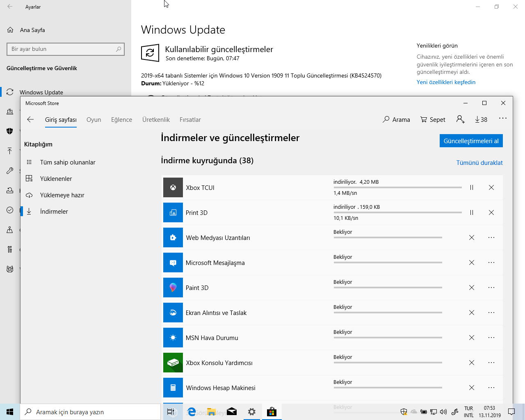Viewport: 525px width, 420px height.
Task: Click Tümünü duraklat link
Action: point(479,163)
